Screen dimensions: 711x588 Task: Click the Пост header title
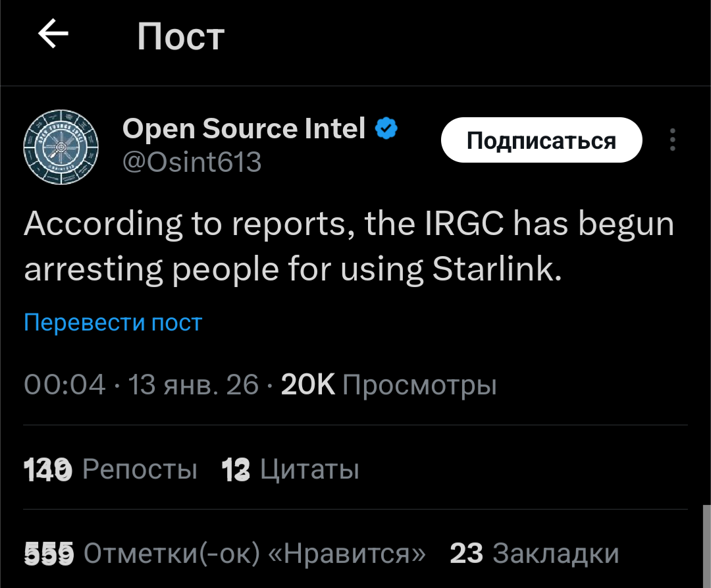coord(181,37)
